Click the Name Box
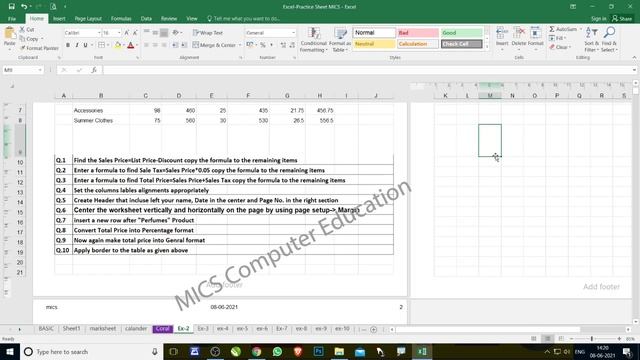 coord(22,70)
